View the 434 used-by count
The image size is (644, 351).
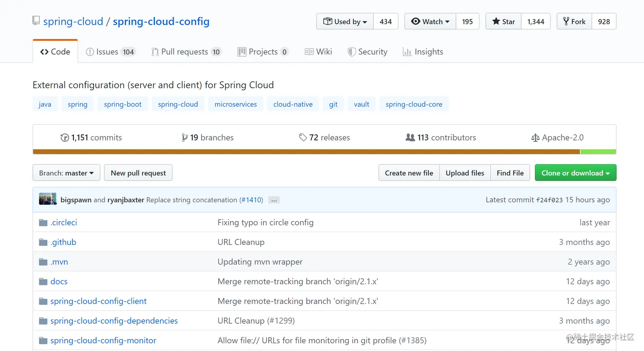386,21
